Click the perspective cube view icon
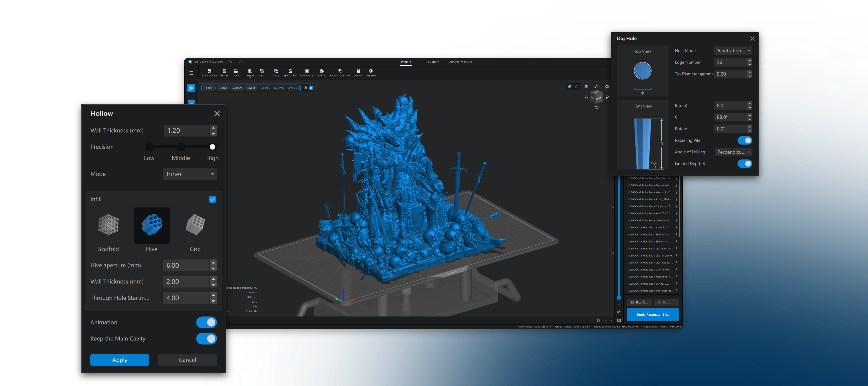This screenshot has height=386, width=868. [x=586, y=87]
